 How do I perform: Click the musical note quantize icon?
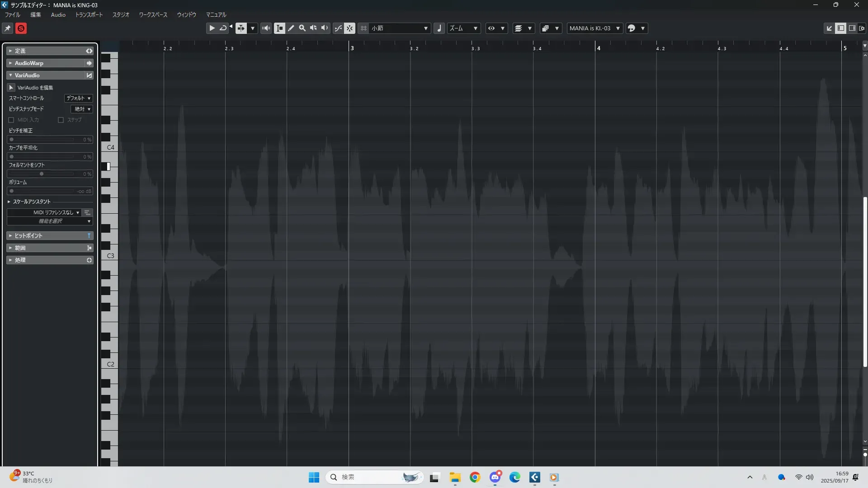coord(439,28)
